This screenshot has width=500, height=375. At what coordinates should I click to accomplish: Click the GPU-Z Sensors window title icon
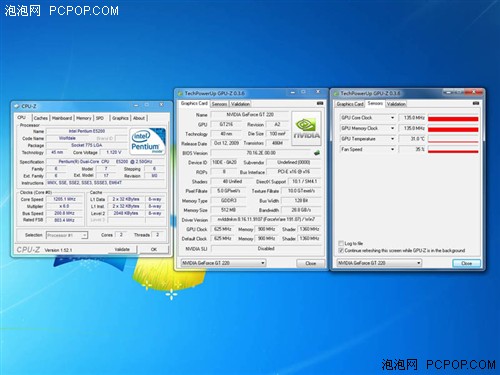[336, 94]
